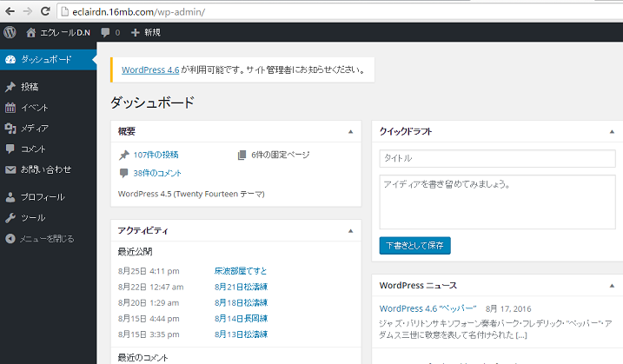Screen dimensions: 623x364
Task: Open the WordPress logo menu
Action: click(10, 32)
